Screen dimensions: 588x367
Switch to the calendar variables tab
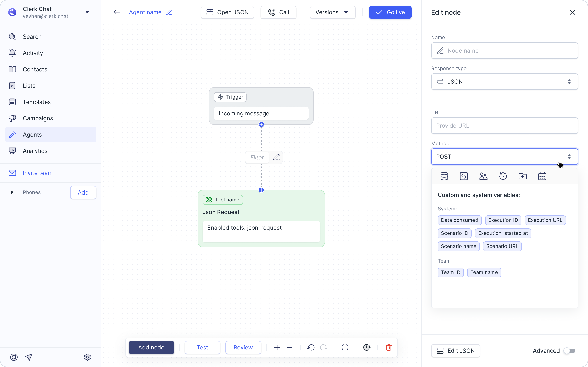point(542,176)
